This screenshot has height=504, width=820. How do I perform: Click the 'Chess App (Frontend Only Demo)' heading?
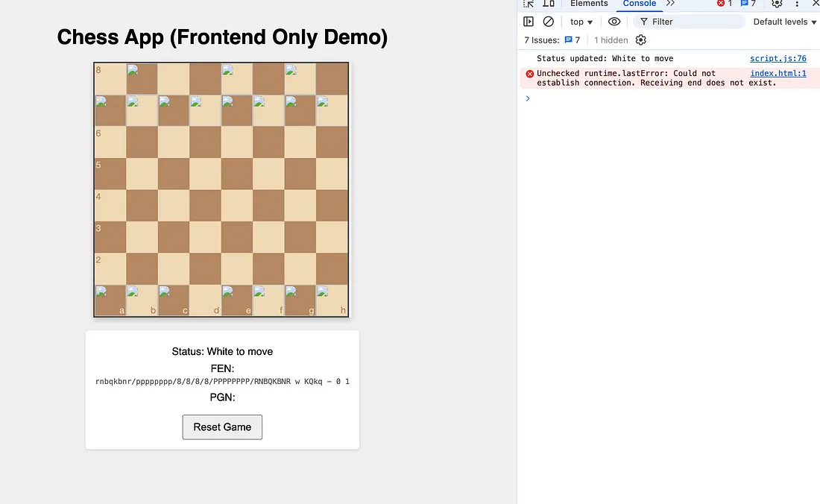point(222,37)
